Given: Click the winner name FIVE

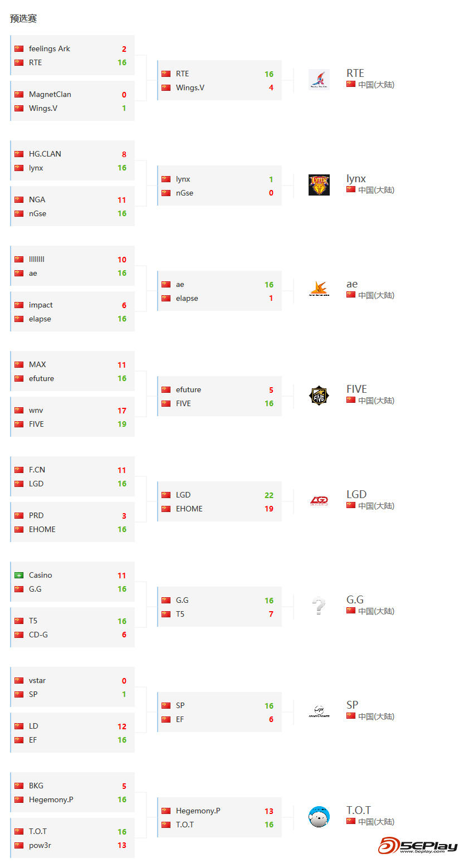Looking at the screenshot, I should point(356,389).
